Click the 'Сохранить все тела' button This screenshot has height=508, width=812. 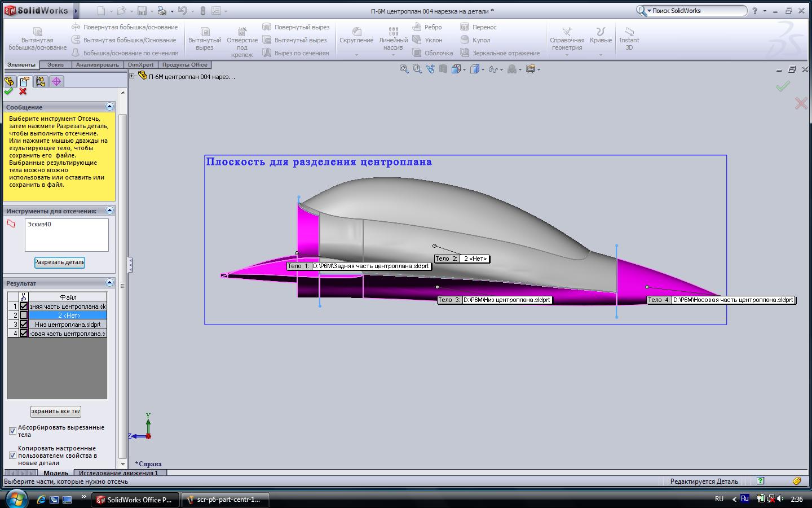point(56,411)
